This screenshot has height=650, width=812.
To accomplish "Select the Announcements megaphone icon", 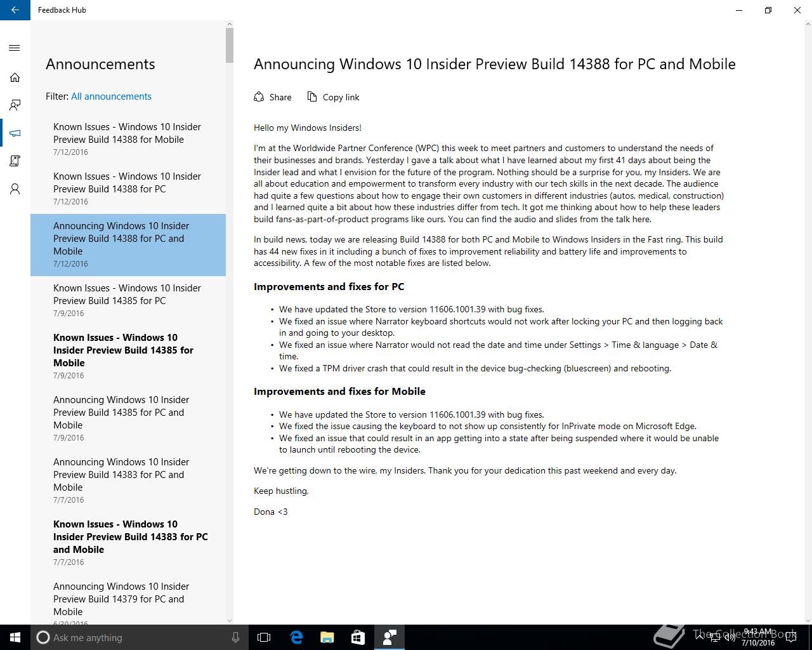I will tap(15, 133).
